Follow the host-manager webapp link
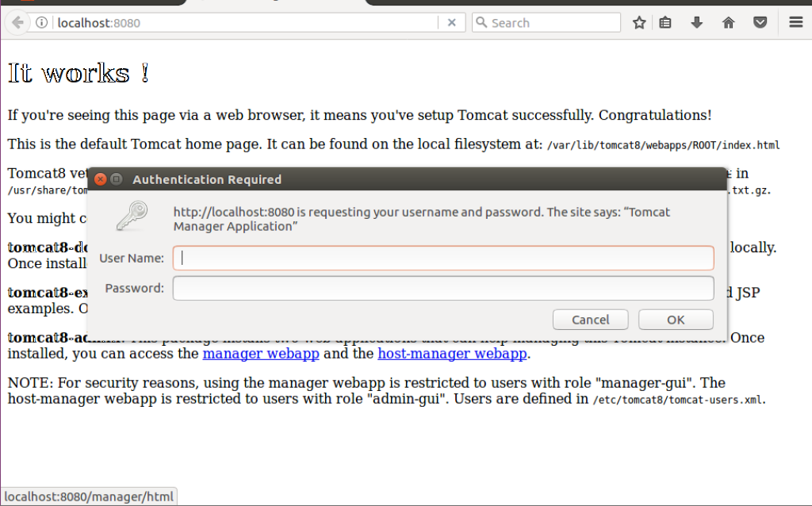The width and height of the screenshot is (812, 506). pos(452,354)
